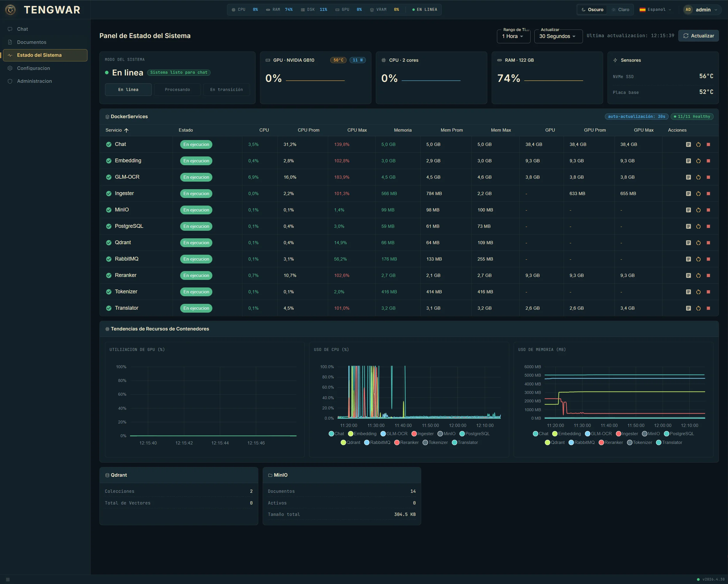Click Sistema listo para chat badge

[x=179, y=73]
